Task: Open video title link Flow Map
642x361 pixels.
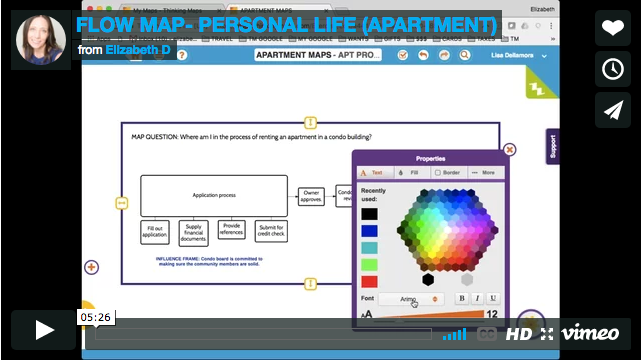Action: click(x=287, y=25)
